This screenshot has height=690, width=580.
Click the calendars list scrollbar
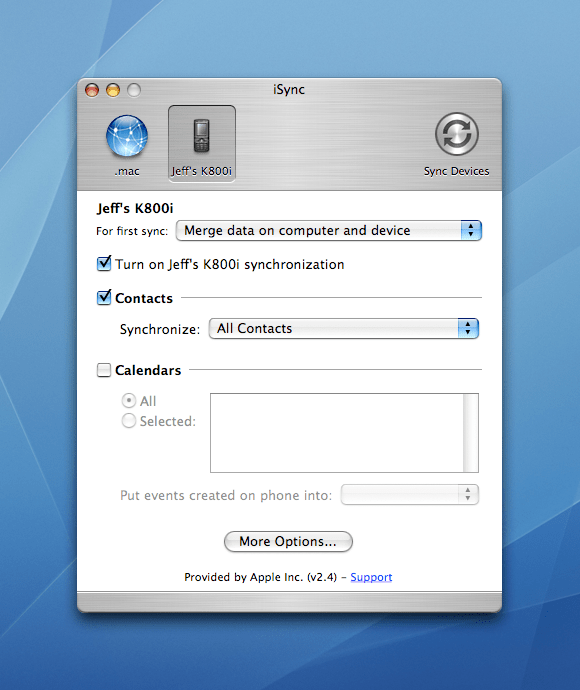click(x=471, y=433)
